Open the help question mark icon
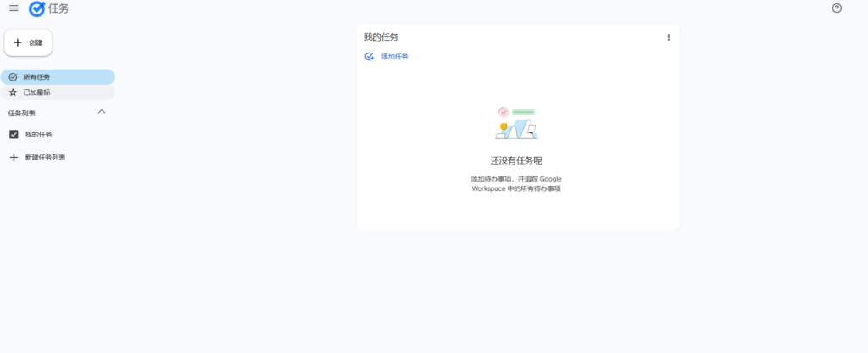This screenshot has width=868, height=353. [837, 8]
